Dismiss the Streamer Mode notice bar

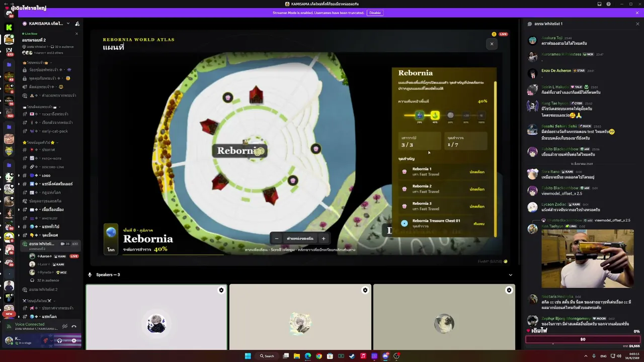[637, 13]
